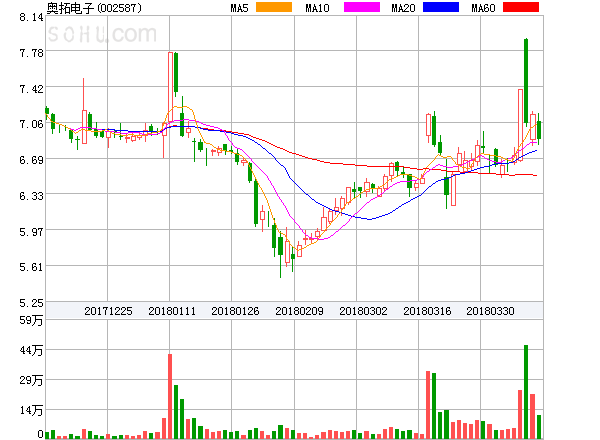Viewport: 600px width, 440px height.
Task: Click the MA20 legend label
Action: click(x=403, y=8)
